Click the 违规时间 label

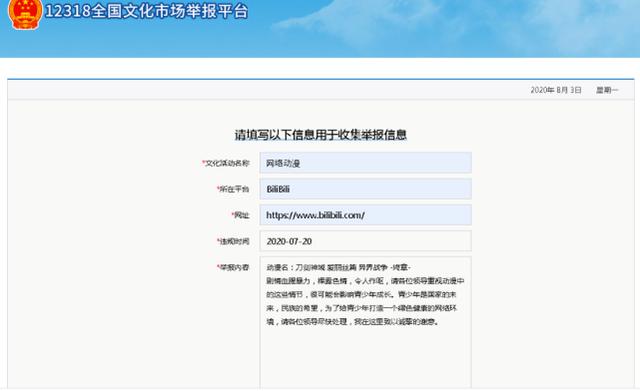[233, 241]
